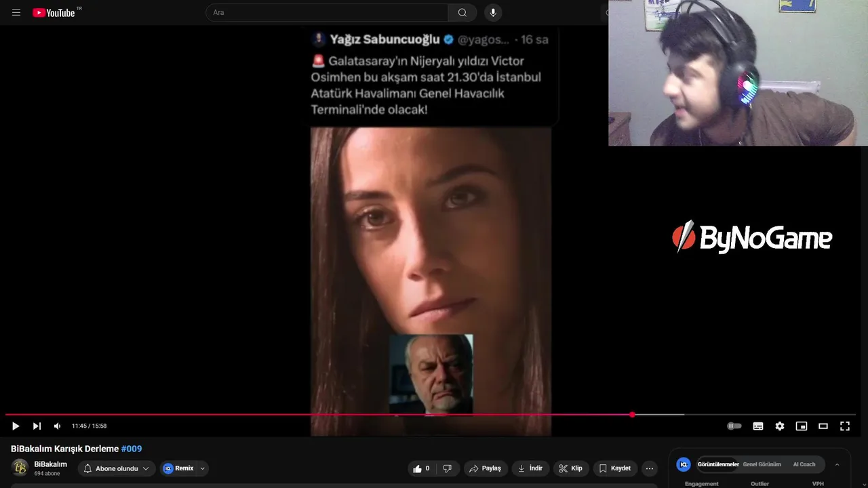Start voice search with microphone icon

tap(493, 12)
